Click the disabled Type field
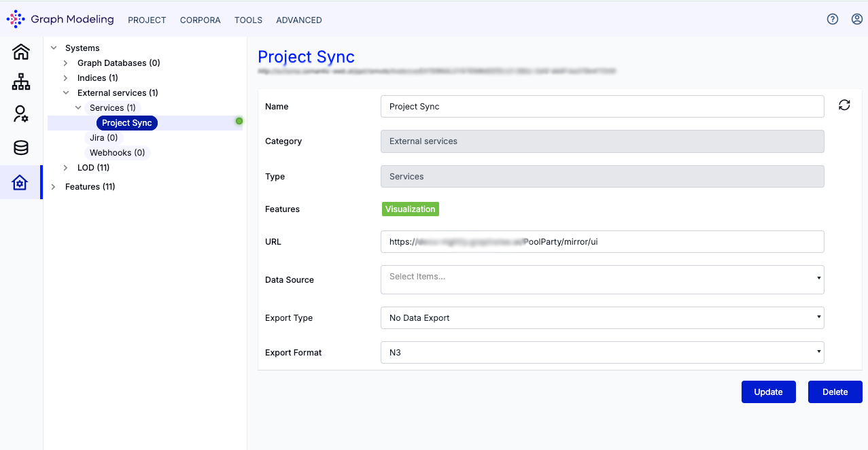Screen dimensions: 868x450 (602, 176)
